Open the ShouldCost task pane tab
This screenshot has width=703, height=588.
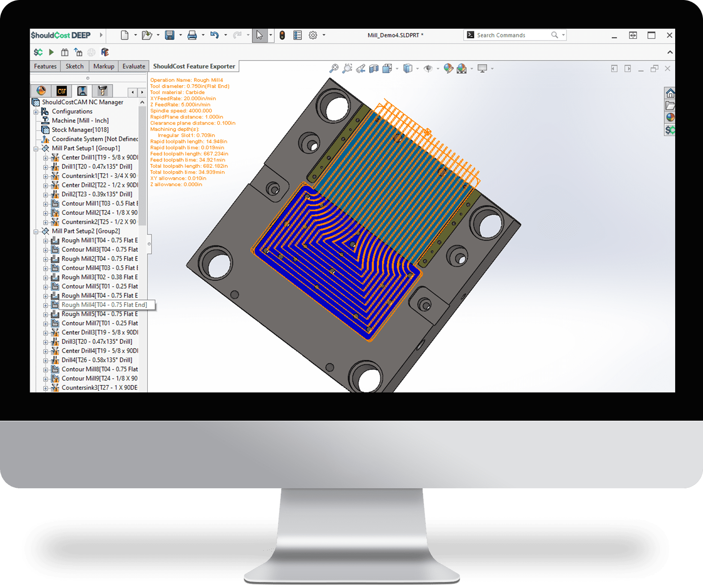tap(670, 130)
